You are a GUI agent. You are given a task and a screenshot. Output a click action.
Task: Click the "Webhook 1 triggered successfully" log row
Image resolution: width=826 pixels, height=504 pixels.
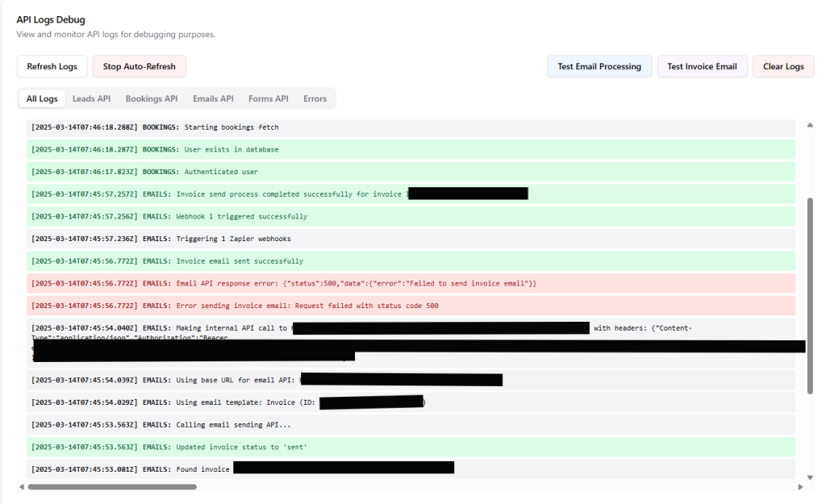[411, 216]
